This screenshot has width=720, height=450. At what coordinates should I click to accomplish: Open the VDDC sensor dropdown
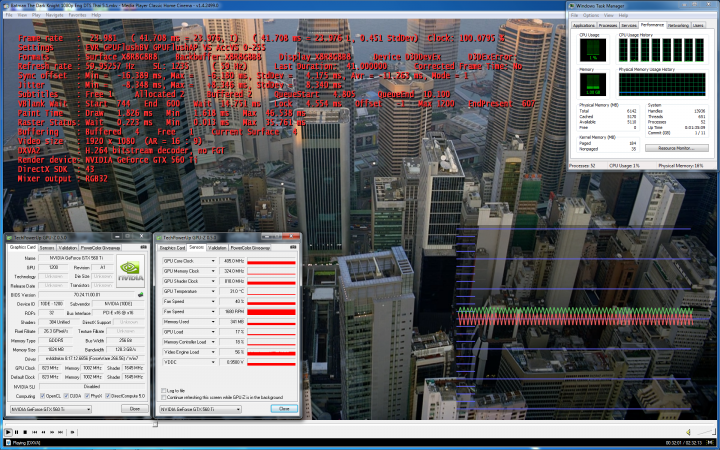[x=213, y=362]
